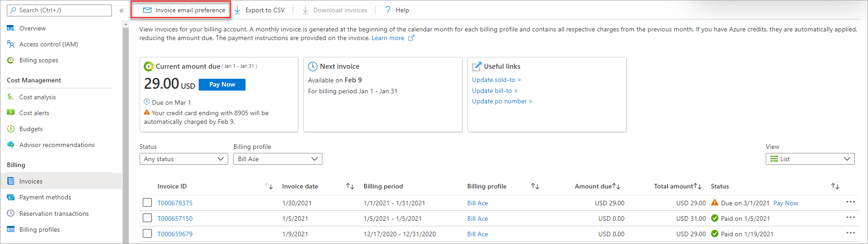Expand the Any status dropdown
868x244 pixels.
[184, 159]
